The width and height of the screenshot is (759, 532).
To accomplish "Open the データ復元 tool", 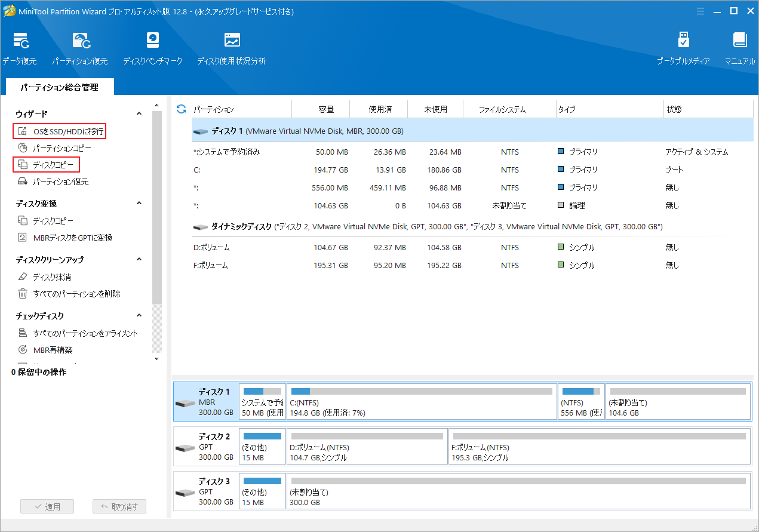I will (20, 48).
